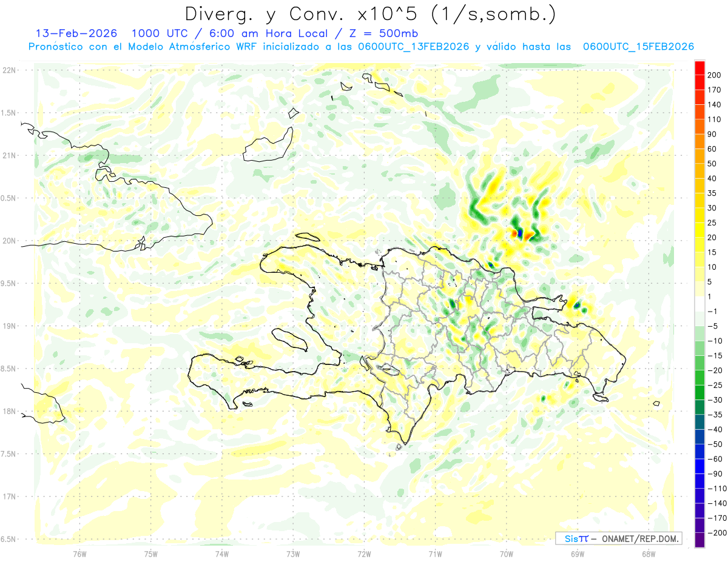The height and width of the screenshot is (562, 728).
Task: Click the '17N' latitude label
Action: coord(9,497)
